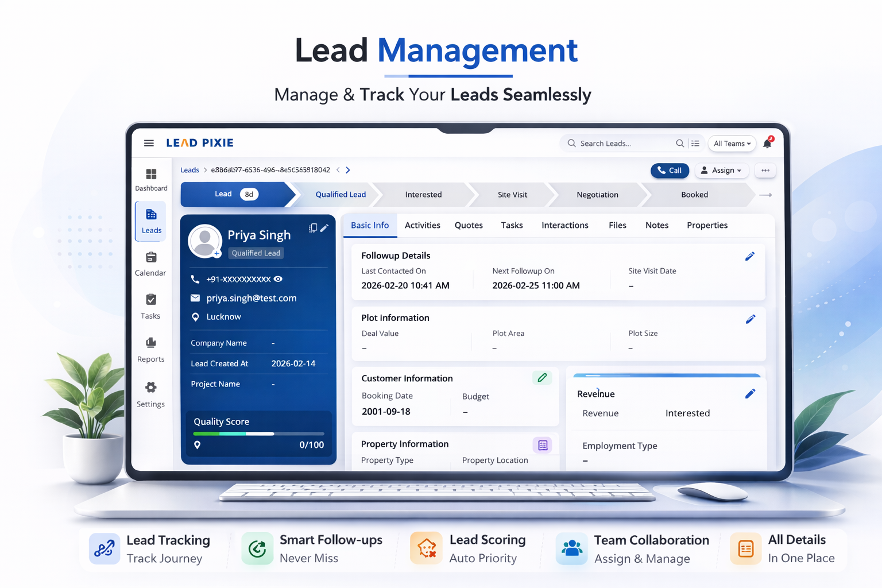Screen dimensions: 882x588
Task: Select Negotiation pipeline stage
Action: pos(597,195)
